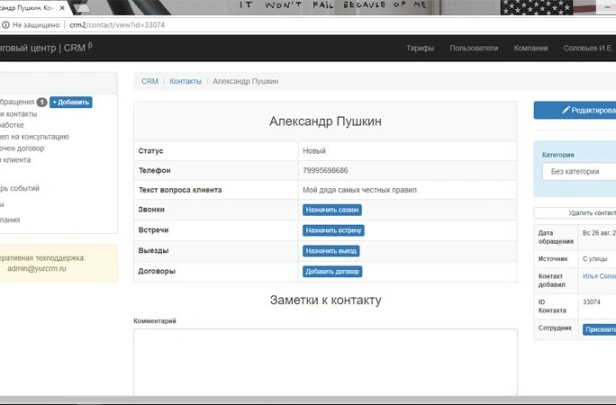This screenshot has width=616, height=405.
Task: Click into the Комментарий text area
Action: [325, 360]
